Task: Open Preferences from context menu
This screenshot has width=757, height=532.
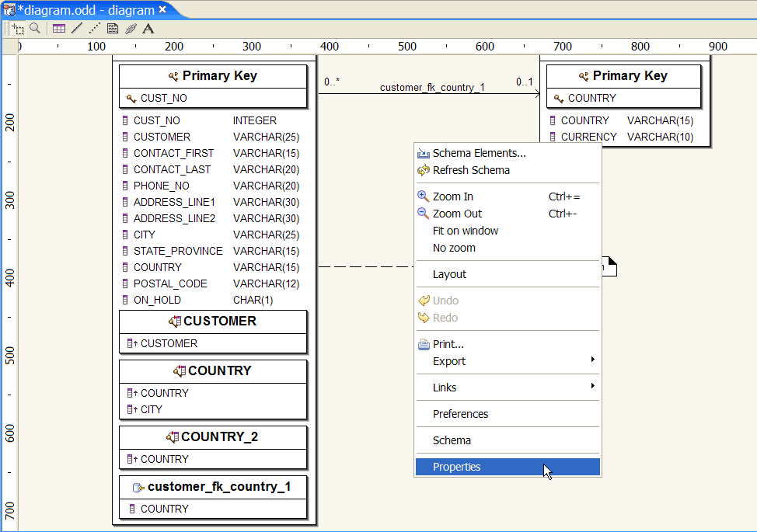Action: click(x=460, y=414)
